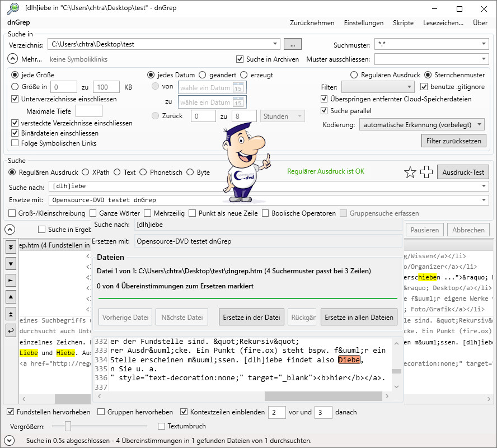Viewport: 497px width, 448px height.
Task: Click the plus icon beside Ausdruck-Test
Action: point(426,172)
